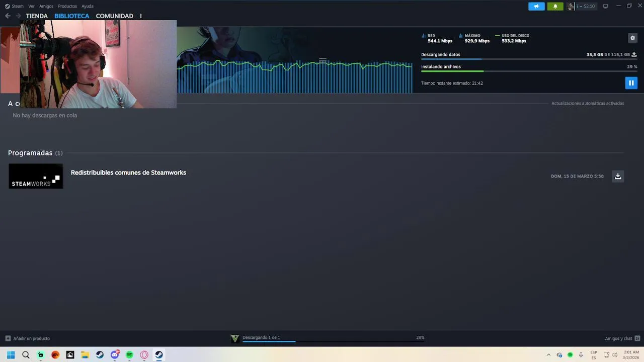
Task: Open the user avatar profile
Action: 570,6
